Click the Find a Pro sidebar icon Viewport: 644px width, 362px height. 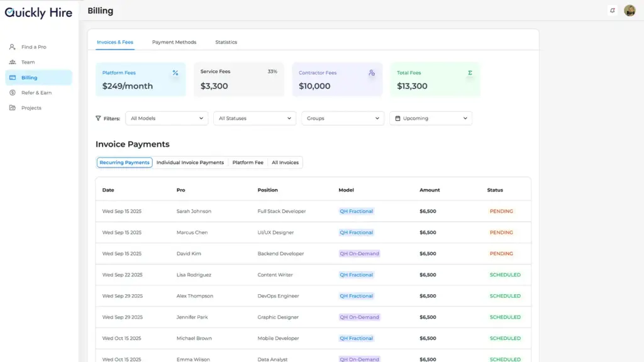(13, 47)
